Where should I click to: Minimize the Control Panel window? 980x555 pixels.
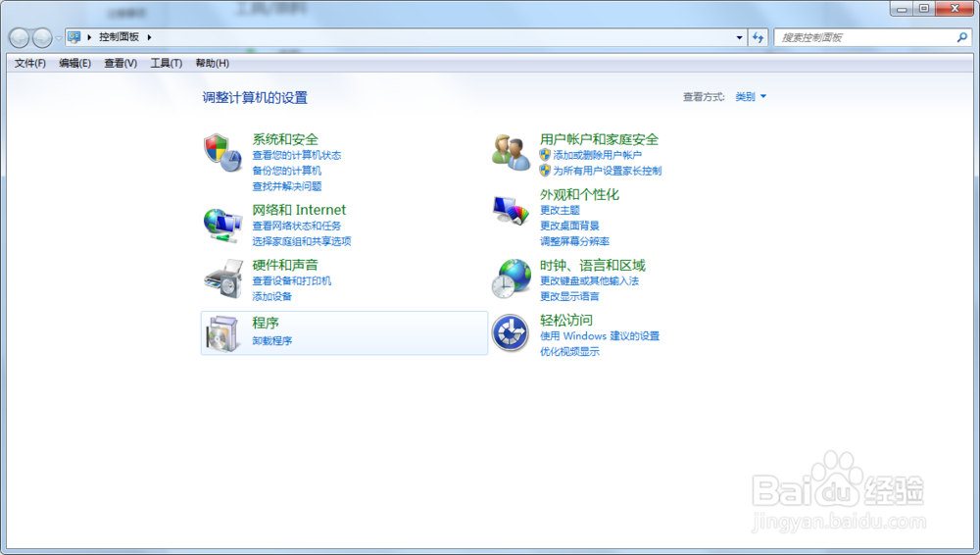point(902,8)
